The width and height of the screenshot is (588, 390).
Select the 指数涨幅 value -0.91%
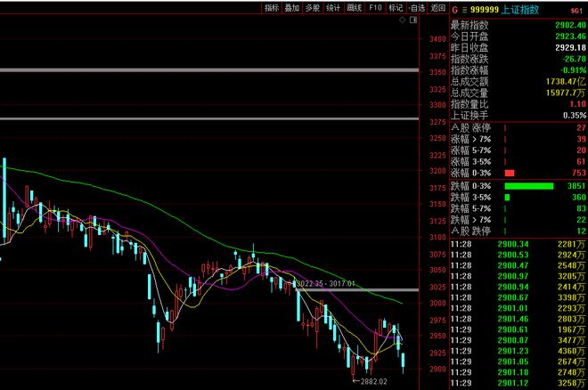[x=574, y=70]
